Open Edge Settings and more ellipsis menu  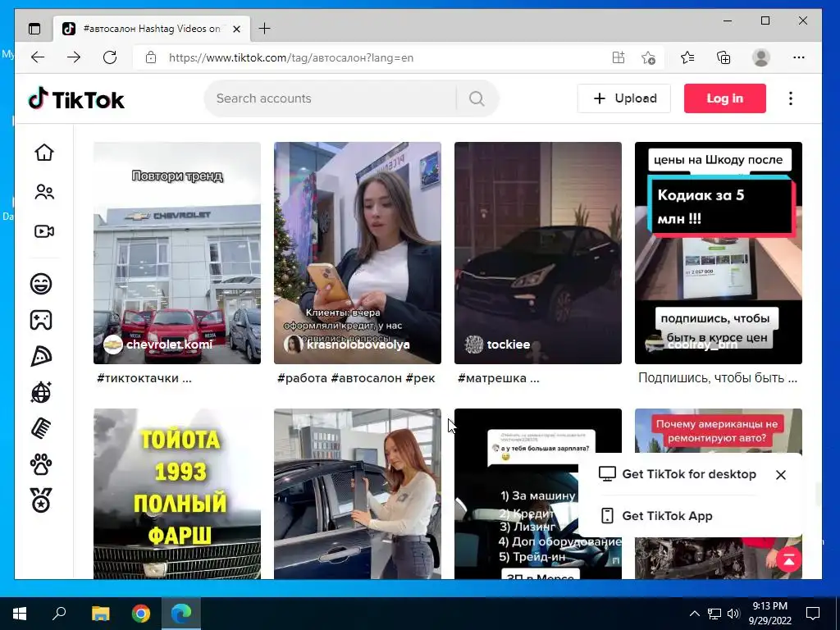pyautogui.click(x=798, y=57)
